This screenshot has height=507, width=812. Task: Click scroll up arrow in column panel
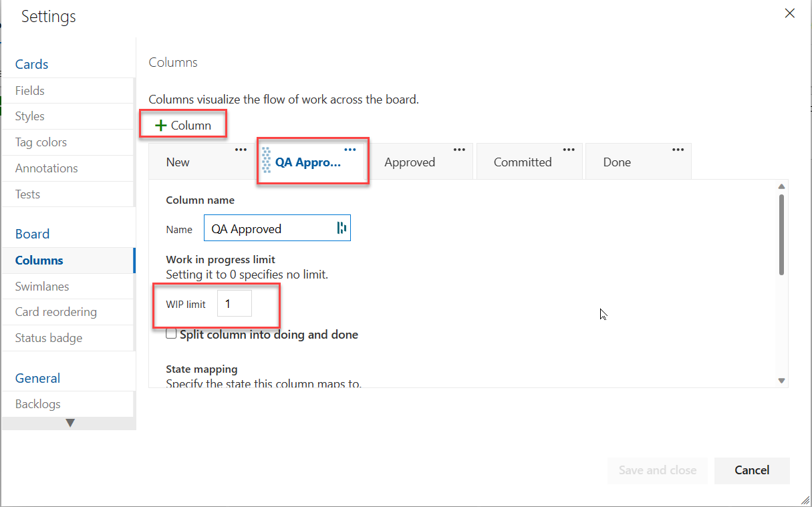pos(781,187)
